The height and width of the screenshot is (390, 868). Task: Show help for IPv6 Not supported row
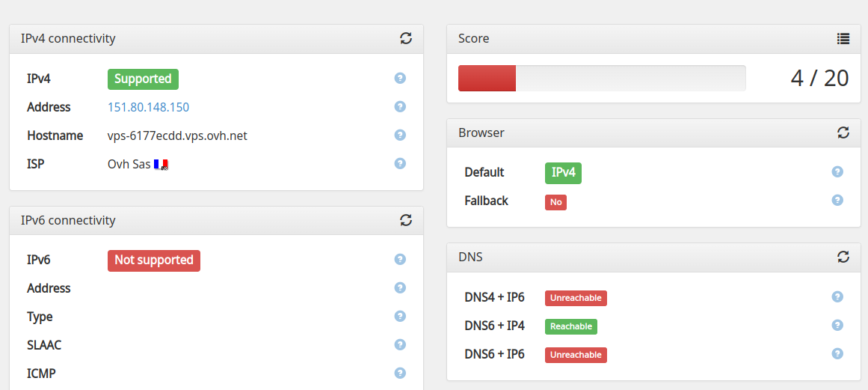click(400, 259)
